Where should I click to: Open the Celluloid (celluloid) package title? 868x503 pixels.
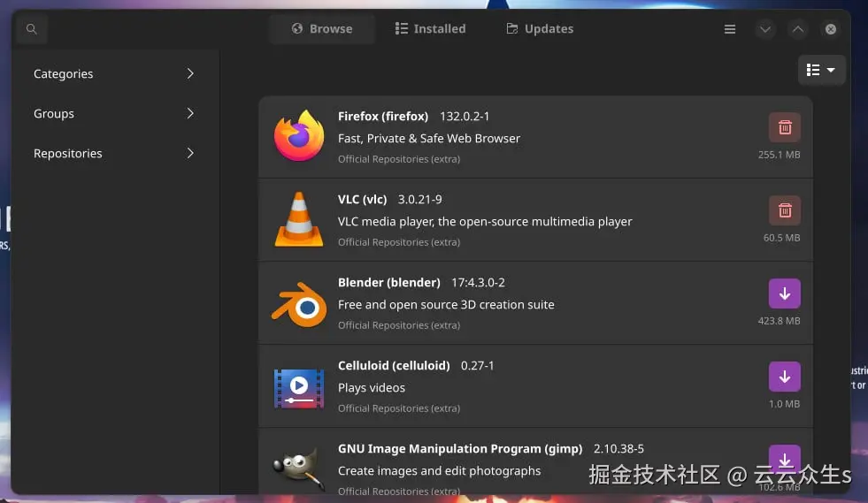coord(394,365)
